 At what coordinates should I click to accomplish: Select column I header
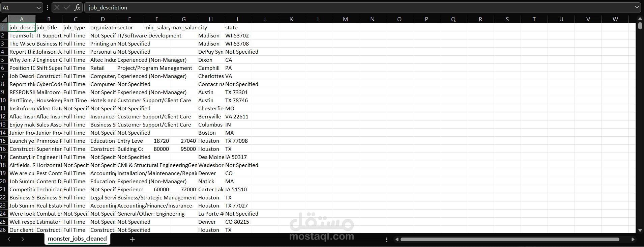[237, 19]
